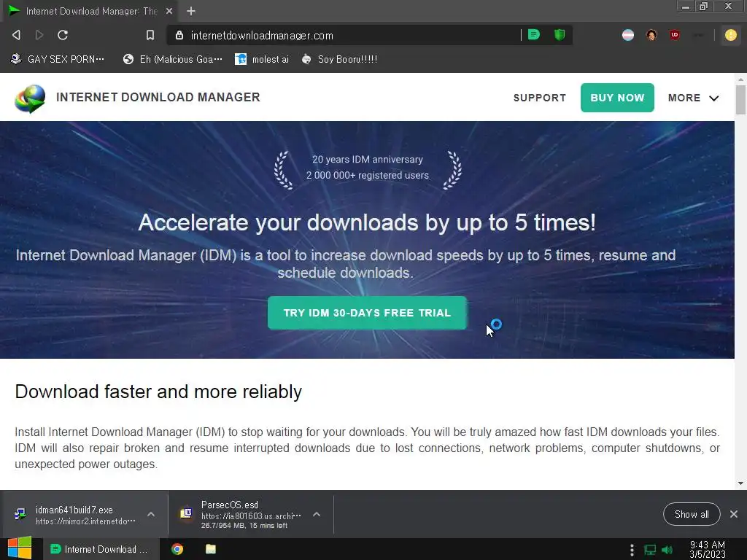
Task: Open the uBlock Origin extension
Action: point(675,35)
